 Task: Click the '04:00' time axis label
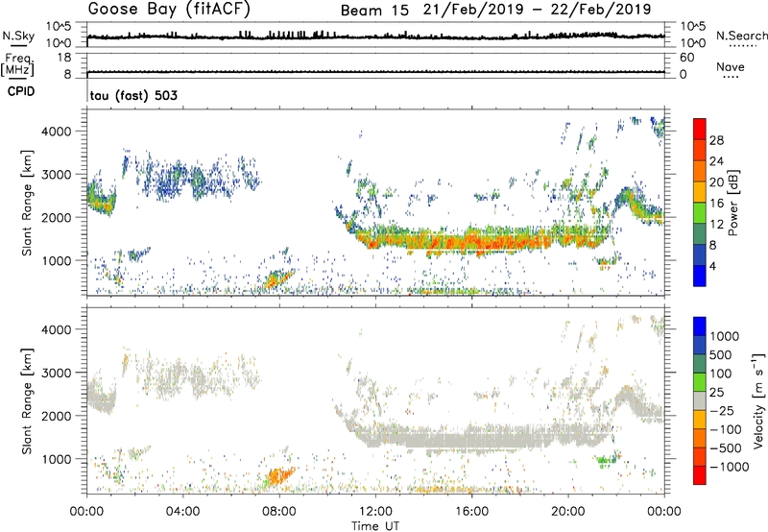point(182,512)
